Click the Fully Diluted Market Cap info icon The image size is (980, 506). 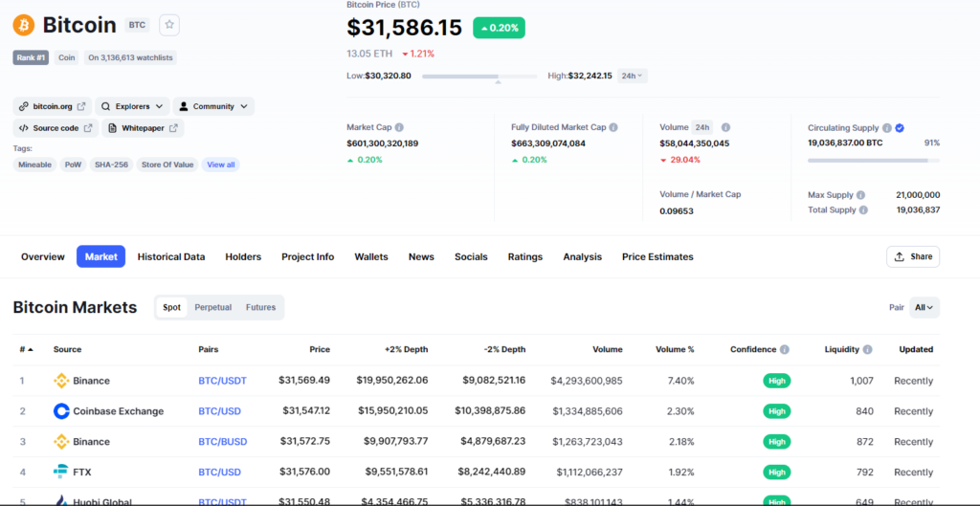click(613, 127)
